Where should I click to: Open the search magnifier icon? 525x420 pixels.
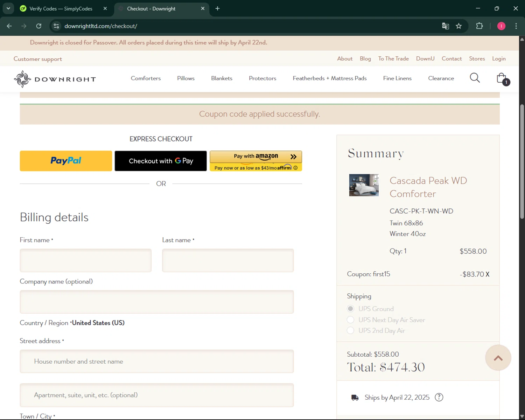tap(475, 78)
